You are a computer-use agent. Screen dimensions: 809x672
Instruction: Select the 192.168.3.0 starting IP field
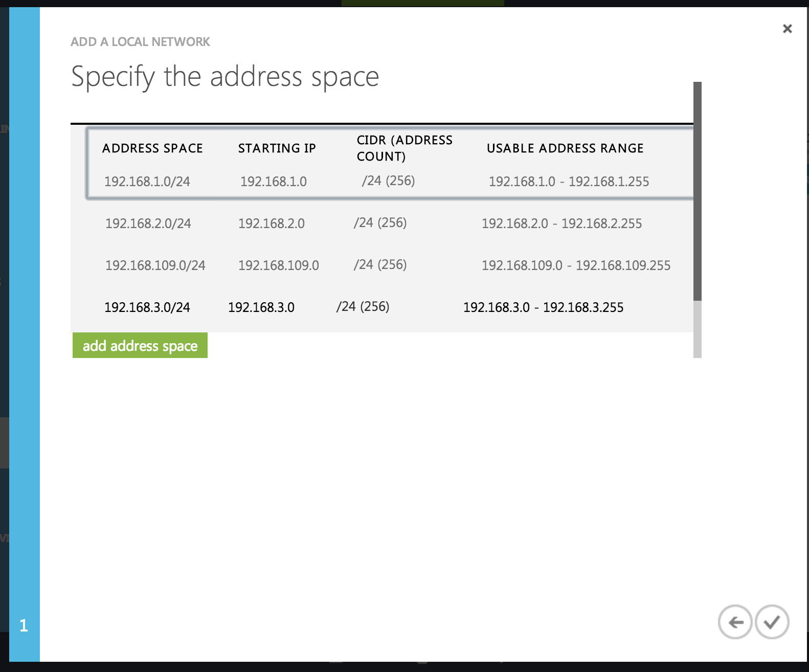tap(261, 307)
